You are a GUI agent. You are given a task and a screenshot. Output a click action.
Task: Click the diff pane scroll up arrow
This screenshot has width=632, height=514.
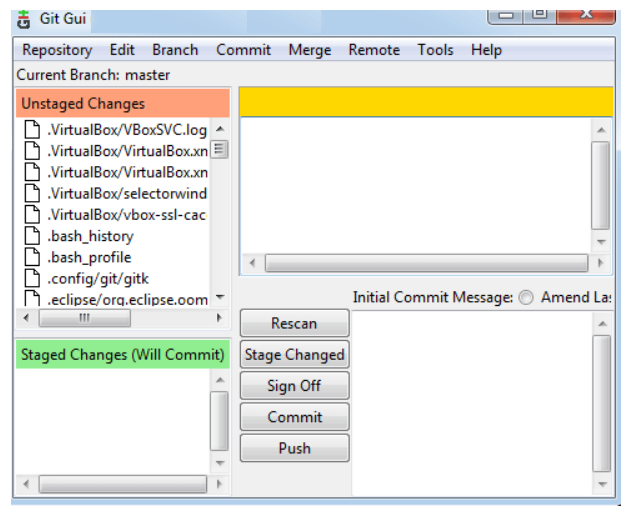601,130
